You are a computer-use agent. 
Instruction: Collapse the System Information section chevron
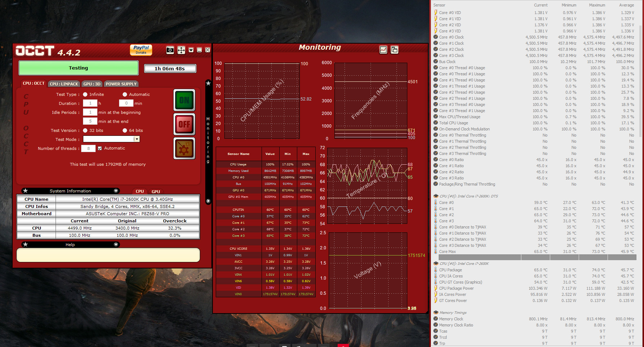[116, 191]
